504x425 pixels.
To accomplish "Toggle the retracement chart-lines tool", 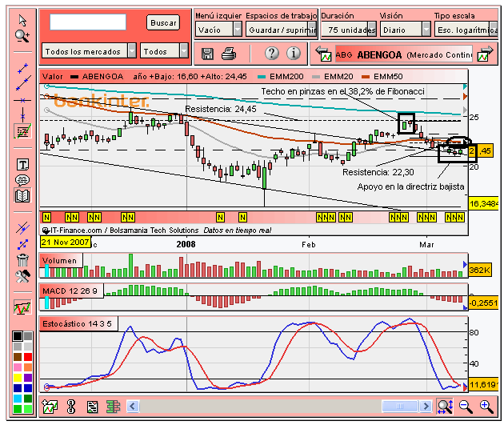I will point(22,131).
